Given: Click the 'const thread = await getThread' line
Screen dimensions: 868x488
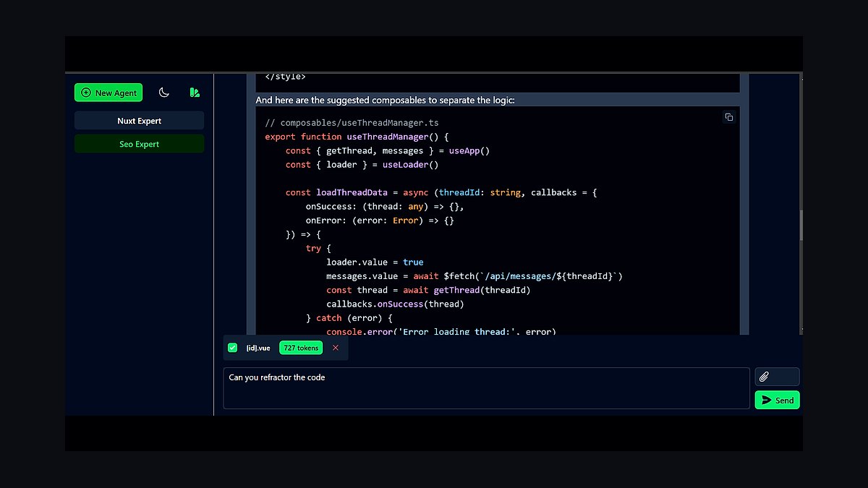Looking at the screenshot, I should [x=428, y=290].
